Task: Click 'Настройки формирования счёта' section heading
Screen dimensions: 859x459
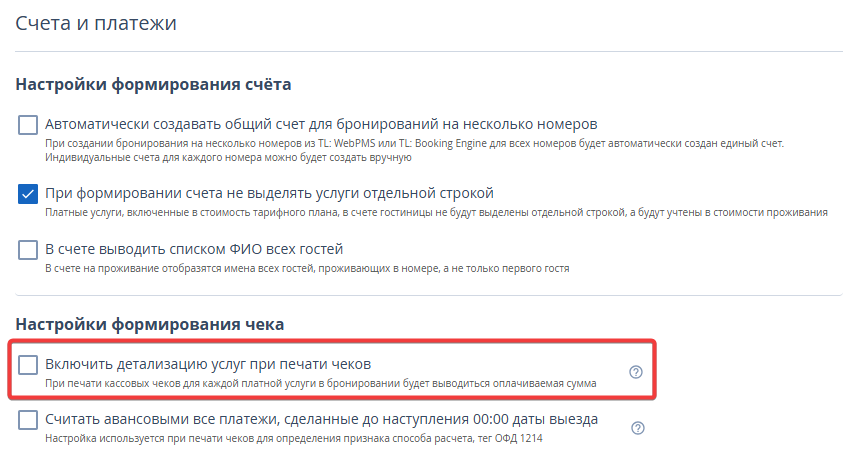Action: coord(153,84)
